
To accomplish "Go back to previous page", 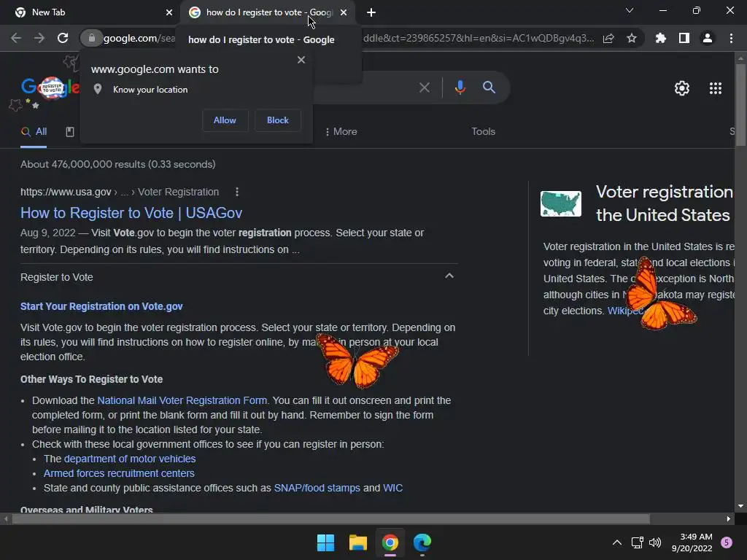I will coord(16,38).
